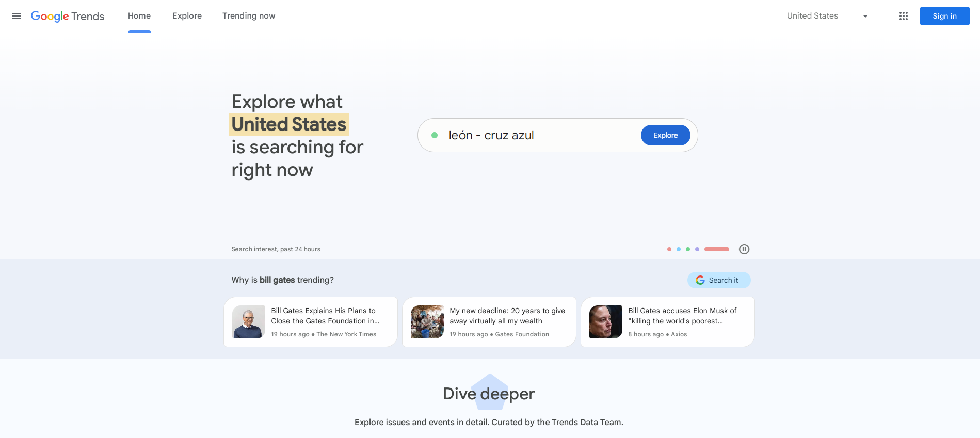Image resolution: width=980 pixels, height=438 pixels.
Task: Click the Google Trends logo
Action: point(68,16)
